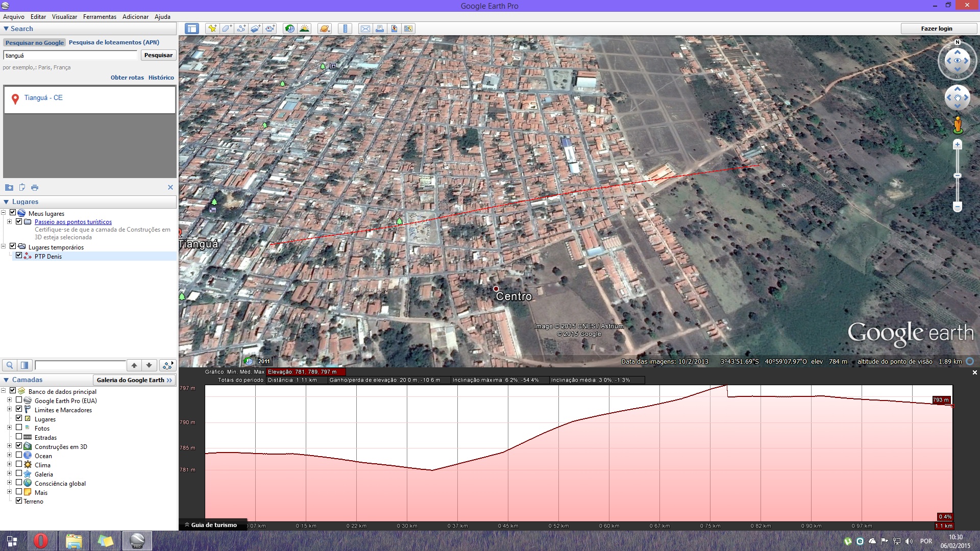Open the planet switcher dropdown
This screenshot has width=980, height=551.
325,29
